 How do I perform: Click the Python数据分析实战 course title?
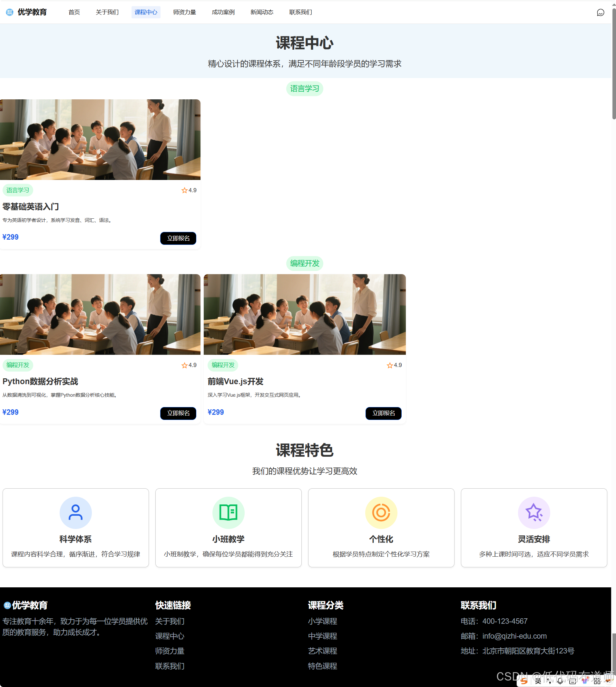pyautogui.click(x=40, y=382)
